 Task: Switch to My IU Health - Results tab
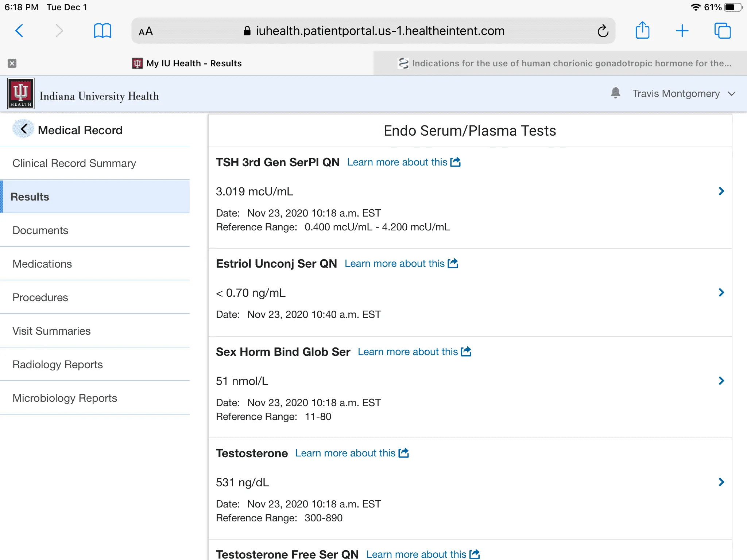click(187, 63)
